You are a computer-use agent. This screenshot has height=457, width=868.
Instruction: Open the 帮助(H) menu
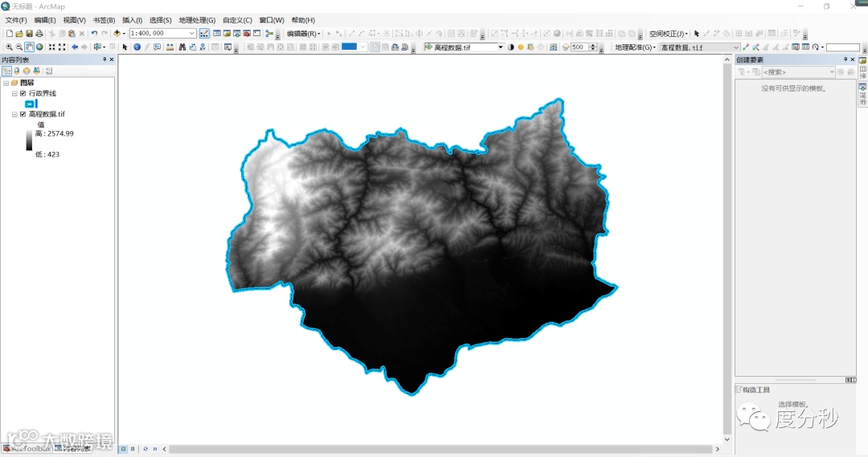(x=303, y=20)
